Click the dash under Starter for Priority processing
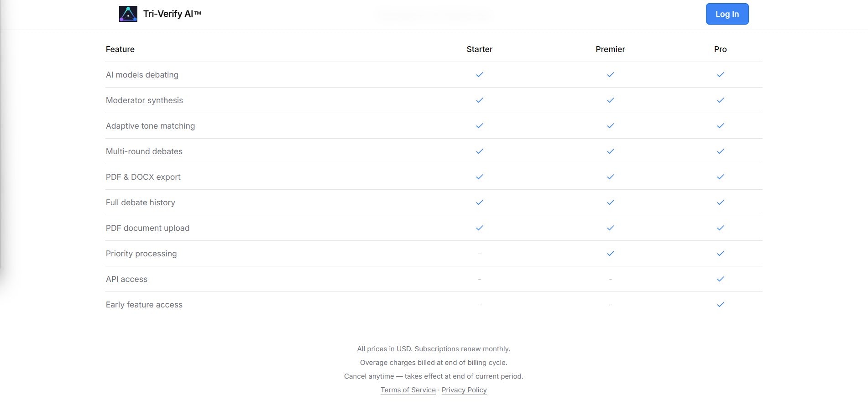Image resolution: width=868 pixels, height=411 pixels. click(x=480, y=254)
